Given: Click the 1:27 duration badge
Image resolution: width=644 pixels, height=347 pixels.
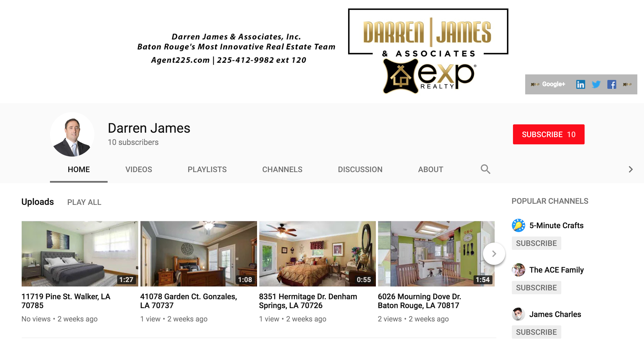Looking at the screenshot, I should (126, 280).
